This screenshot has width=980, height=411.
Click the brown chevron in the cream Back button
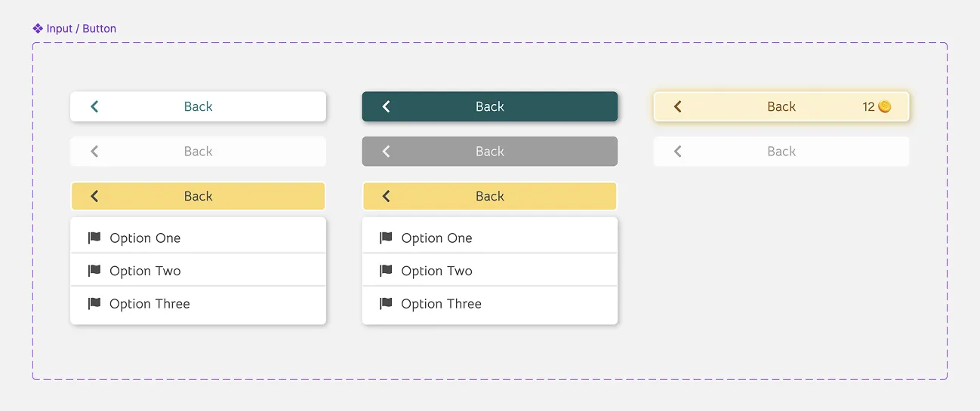677,107
